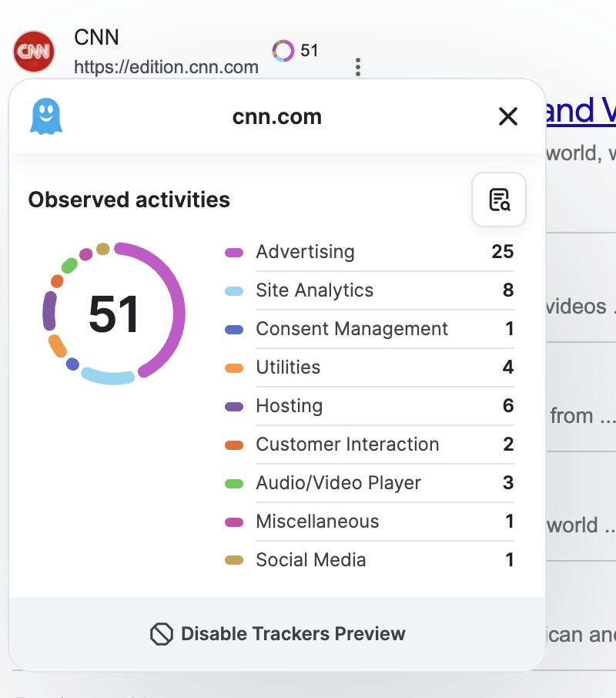616x698 pixels.
Task: Click the Ghostery ghost logo icon
Action: pos(46,116)
